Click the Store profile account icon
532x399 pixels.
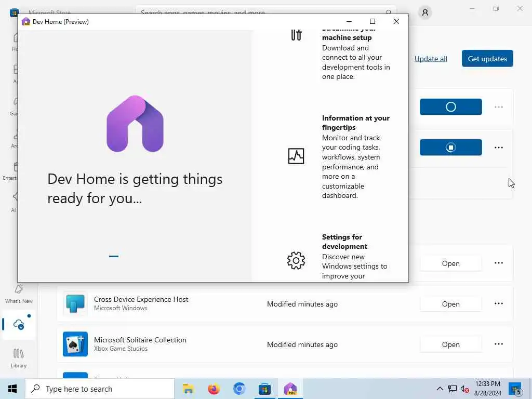(425, 13)
